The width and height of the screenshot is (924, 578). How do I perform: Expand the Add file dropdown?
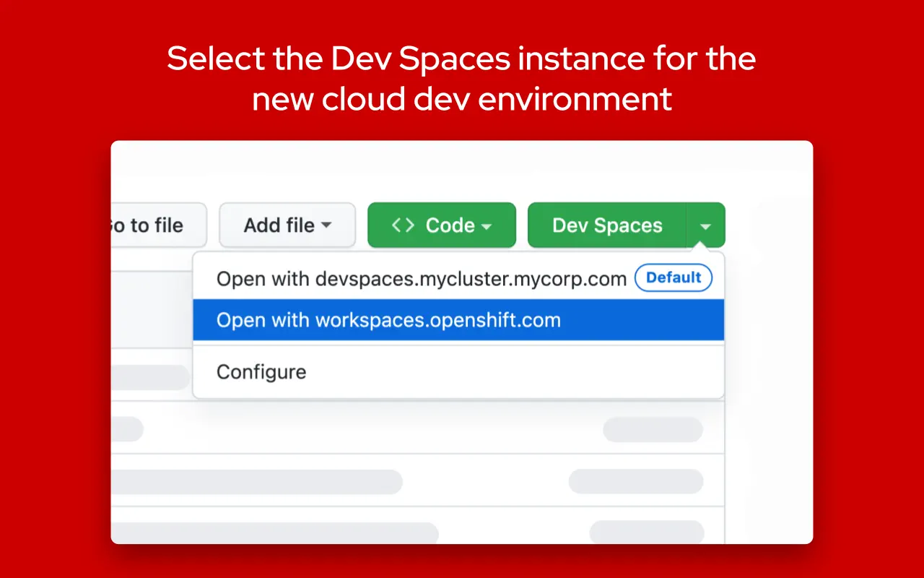point(287,225)
